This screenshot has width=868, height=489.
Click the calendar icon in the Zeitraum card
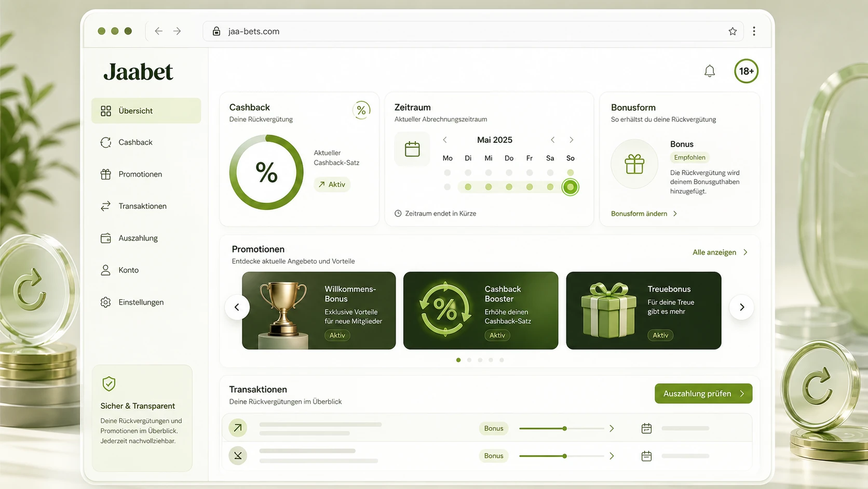coord(412,149)
